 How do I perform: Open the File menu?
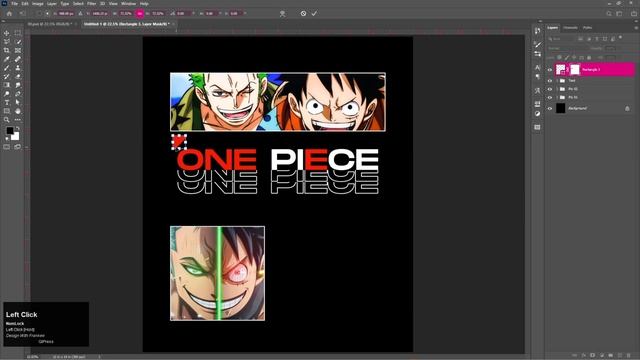pyautogui.click(x=14, y=4)
